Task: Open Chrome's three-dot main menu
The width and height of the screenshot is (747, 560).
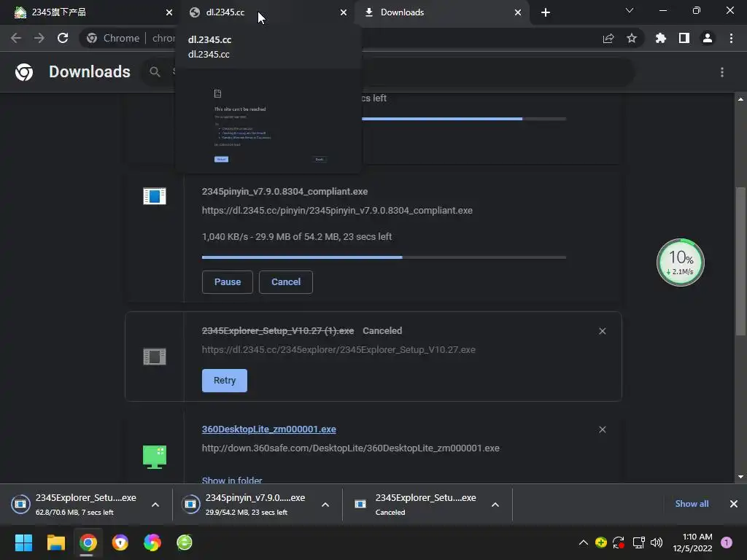Action: coord(731,38)
